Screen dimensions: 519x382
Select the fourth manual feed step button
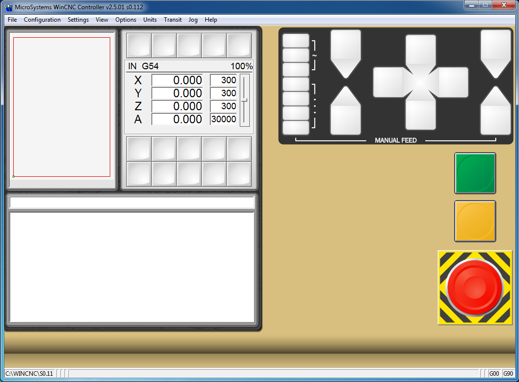coord(296,84)
